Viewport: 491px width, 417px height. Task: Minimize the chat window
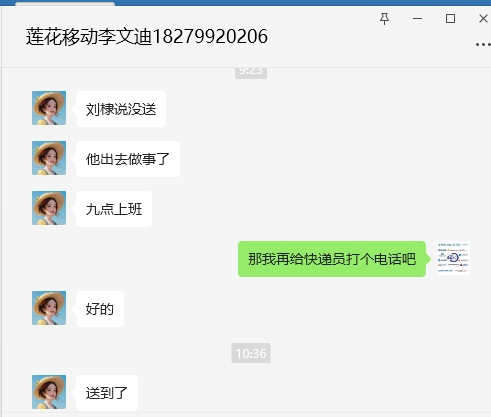(417, 19)
